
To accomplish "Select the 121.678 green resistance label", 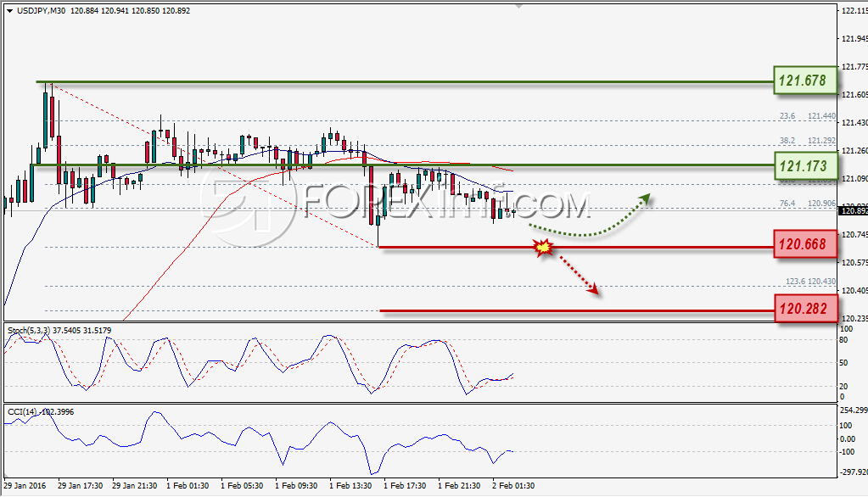I will click(805, 81).
